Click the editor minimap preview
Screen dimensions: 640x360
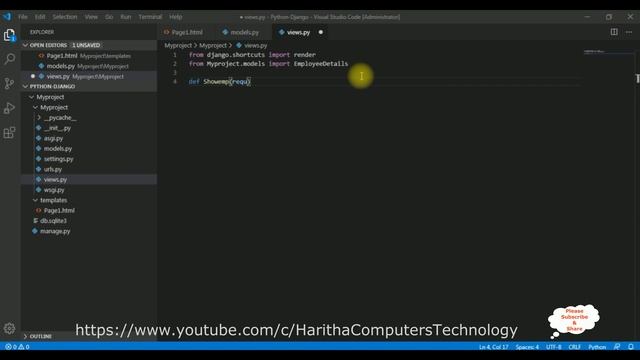pyautogui.click(x=594, y=52)
